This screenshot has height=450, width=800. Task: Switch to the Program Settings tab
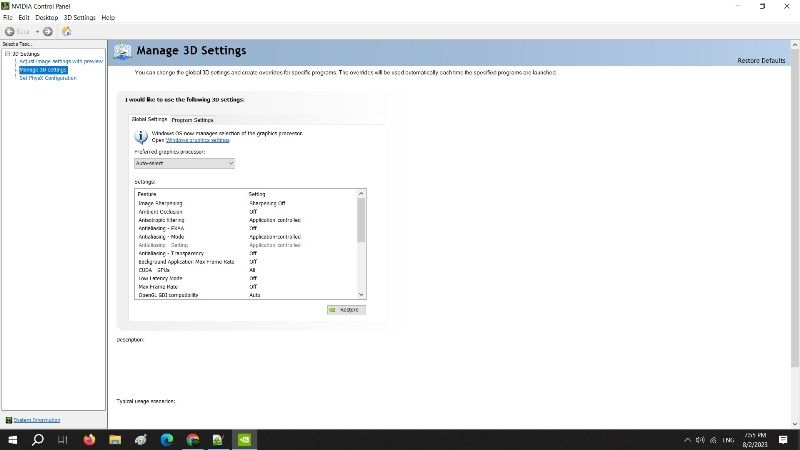pyautogui.click(x=192, y=120)
